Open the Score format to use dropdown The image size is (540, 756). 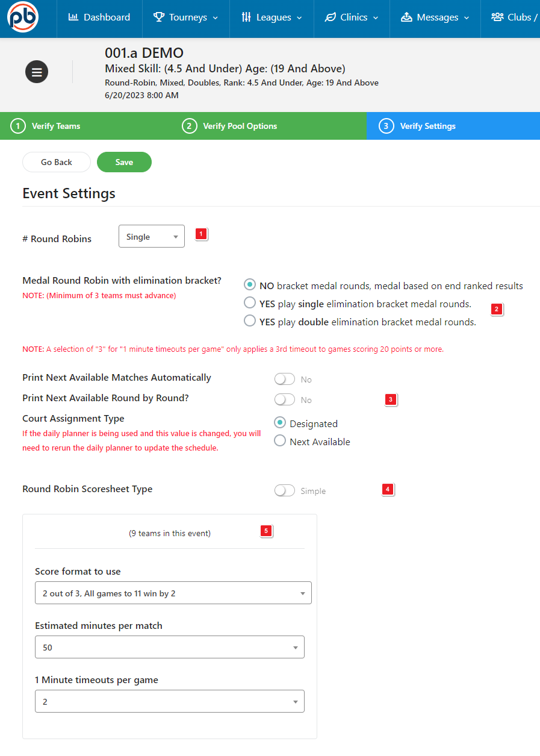click(x=173, y=593)
